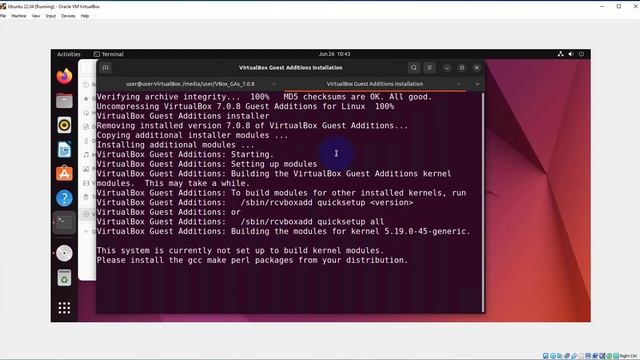The image size is (640, 360).
Task: Click the 'Uncompressing VirtualBox 7.0.8 Guest Additions' line
Action: (245, 107)
